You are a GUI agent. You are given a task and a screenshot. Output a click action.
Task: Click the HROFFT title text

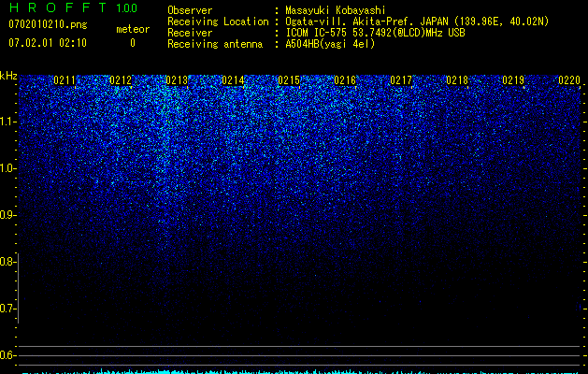click(x=58, y=7)
